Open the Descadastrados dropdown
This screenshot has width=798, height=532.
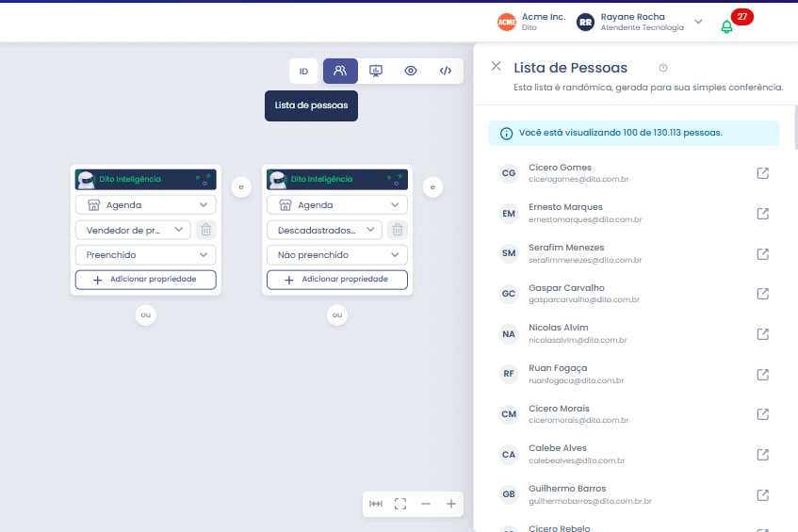324,230
